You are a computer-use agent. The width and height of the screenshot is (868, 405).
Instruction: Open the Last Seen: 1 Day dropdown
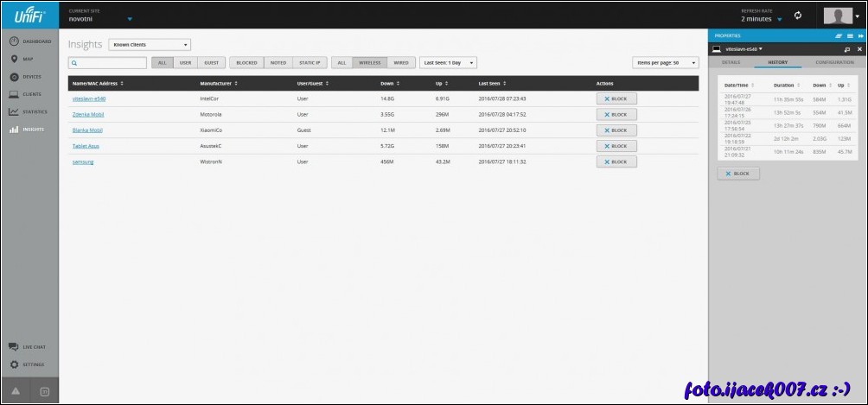pyautogui.click(x=448, y=63)
